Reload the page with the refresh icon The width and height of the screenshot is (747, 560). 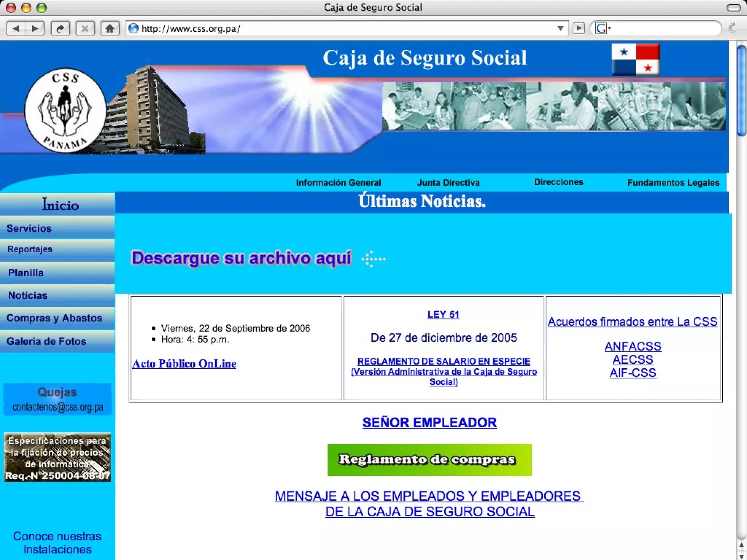click(60, 28)
